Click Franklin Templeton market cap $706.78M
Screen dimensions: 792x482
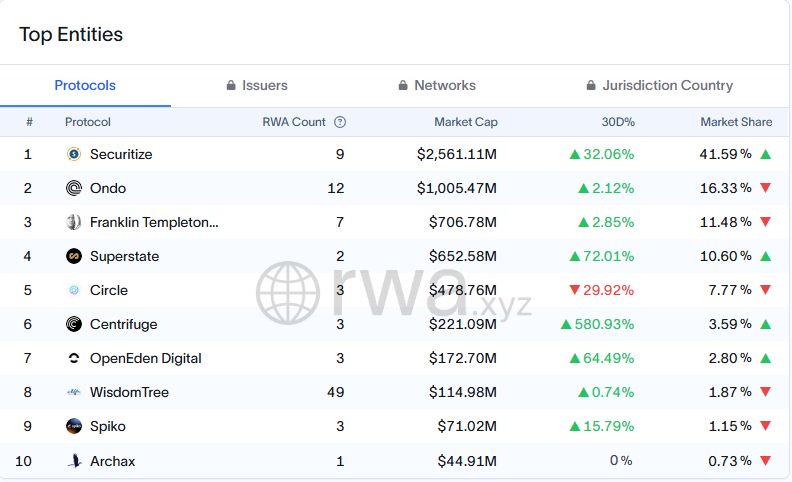pyautogui.click(x=463, y=222)
